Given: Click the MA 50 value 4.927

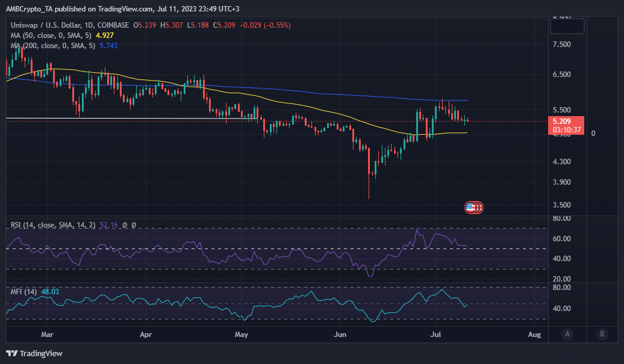Looking at the screenshot, I should pos(105,35).
